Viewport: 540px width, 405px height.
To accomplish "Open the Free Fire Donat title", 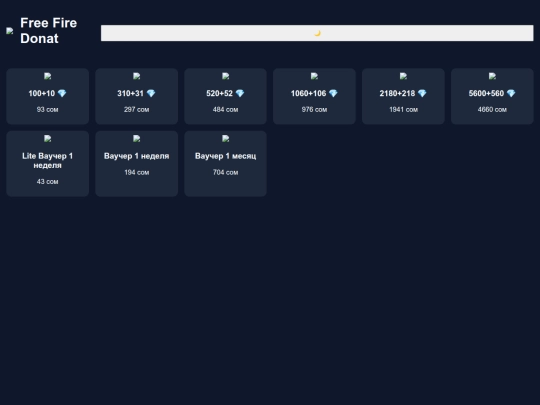I will (49, 31).
